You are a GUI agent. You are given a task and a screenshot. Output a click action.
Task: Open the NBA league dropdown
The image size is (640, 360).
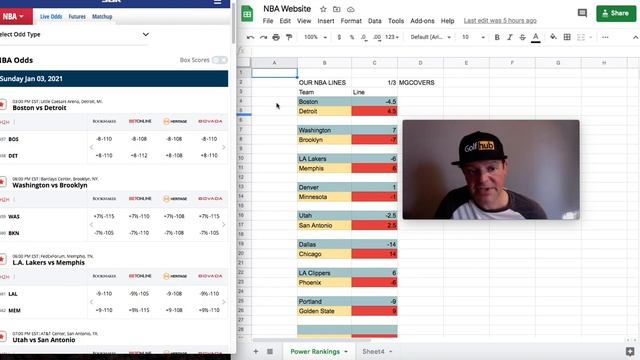[x=16, y=16]
